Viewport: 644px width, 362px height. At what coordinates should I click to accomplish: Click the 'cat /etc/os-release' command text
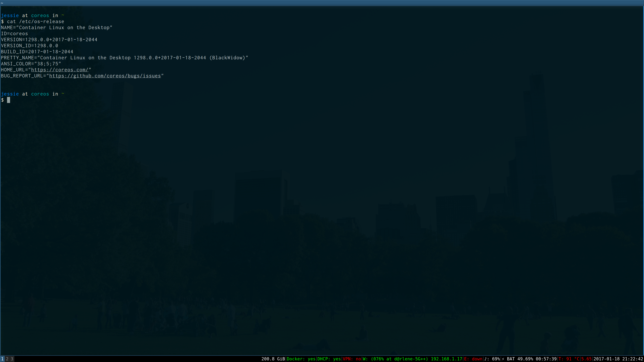pyautogui.click(x=35, y=22)
